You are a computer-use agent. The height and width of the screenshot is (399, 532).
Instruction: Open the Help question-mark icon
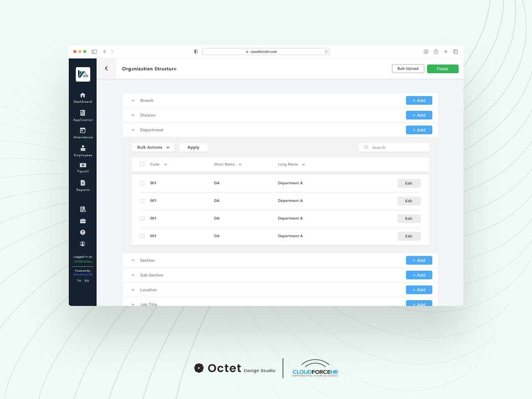(82, 232)
